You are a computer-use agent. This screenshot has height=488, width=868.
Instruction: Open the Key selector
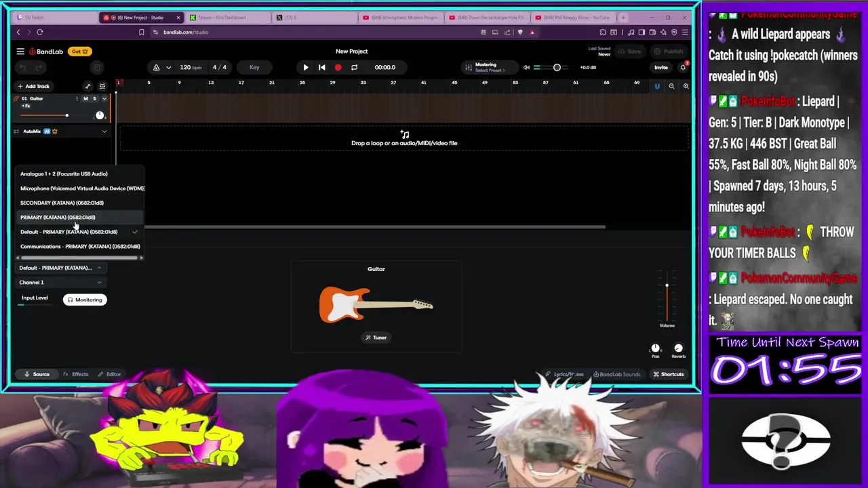pos(254,67)
